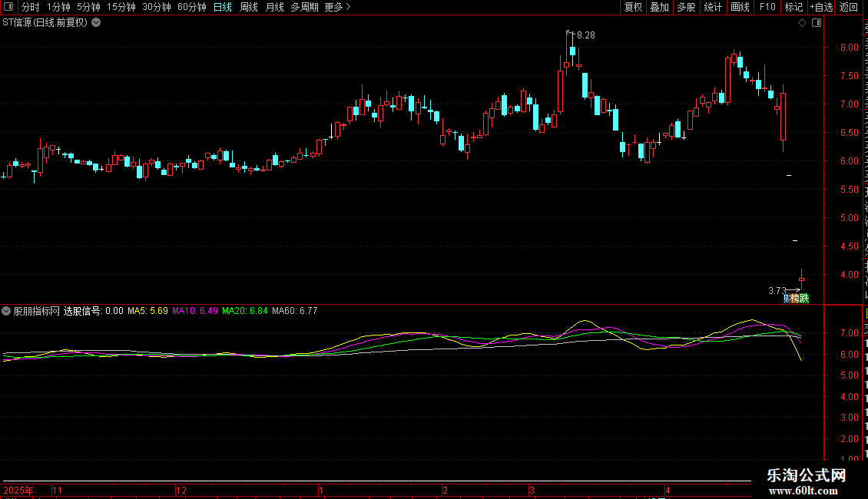Click the month 4 timeline marker
This screenshot has height=499, width=868.
[668, 490]
